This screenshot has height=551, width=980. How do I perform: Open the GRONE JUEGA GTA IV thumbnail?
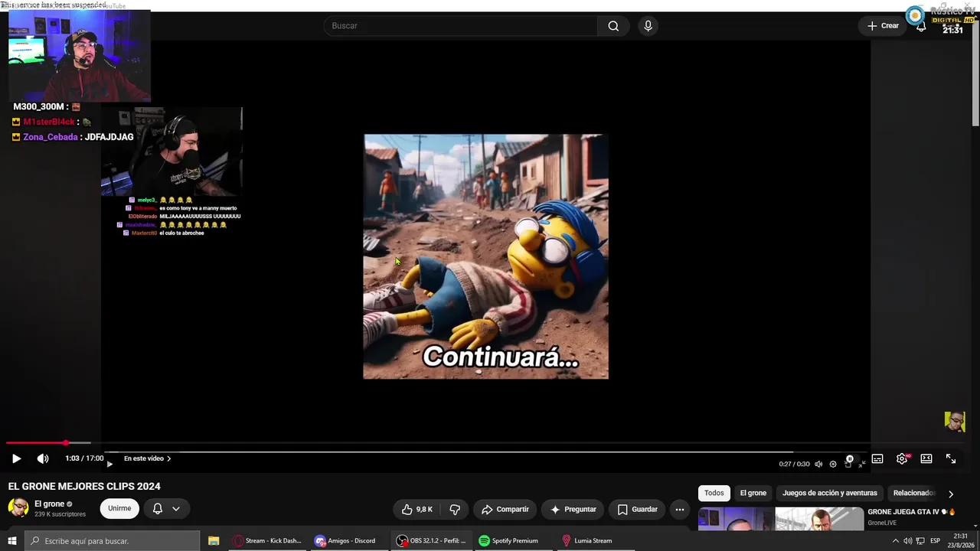pyautogui.click(x=781, y=519)
